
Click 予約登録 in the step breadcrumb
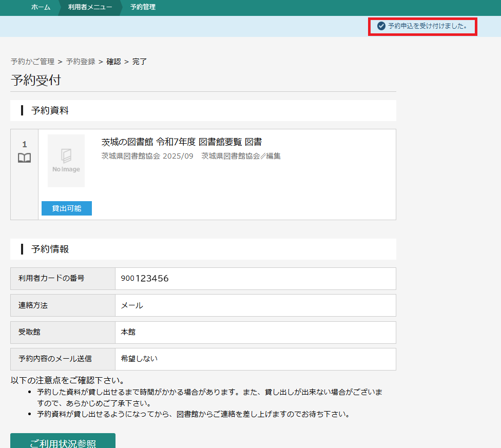(x=81, y=62)
